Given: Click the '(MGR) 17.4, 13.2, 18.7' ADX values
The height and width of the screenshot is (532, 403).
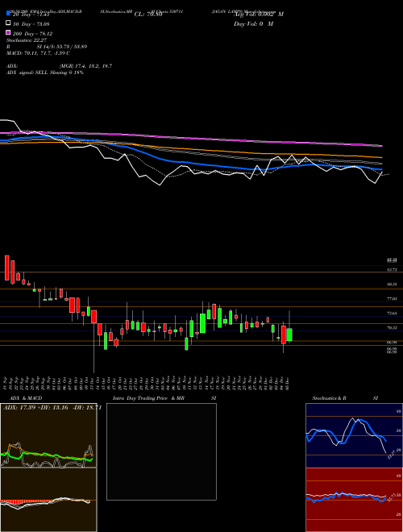Looking at the screenshot, I should [x=85, y=66].
